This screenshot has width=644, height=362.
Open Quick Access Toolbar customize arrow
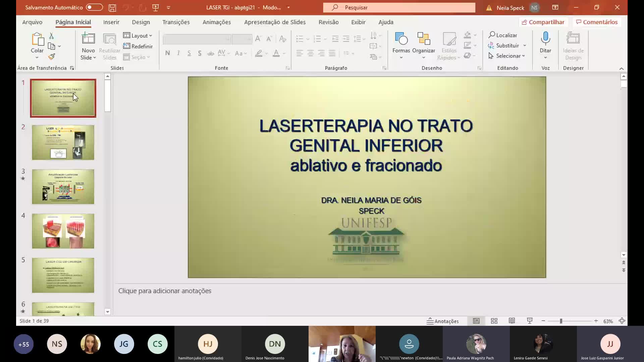(x=168, y=7)
